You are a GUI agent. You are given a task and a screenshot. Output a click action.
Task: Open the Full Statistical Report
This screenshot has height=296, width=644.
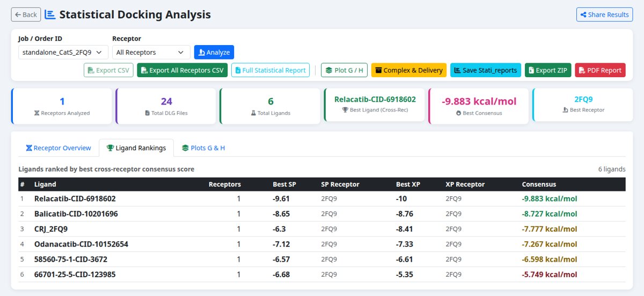tap(270, 70)
